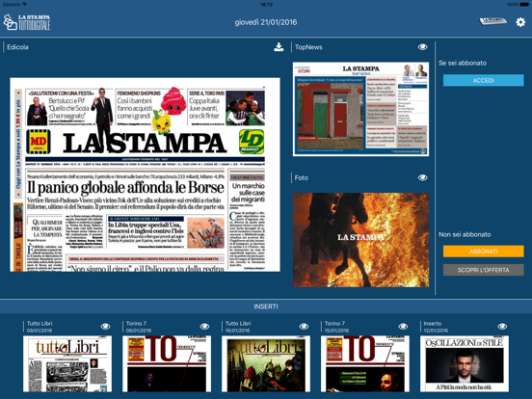Tap the Inserto 12/01/2016 label
The height and width of the screenshot is (399, 532).
point(436,327)
